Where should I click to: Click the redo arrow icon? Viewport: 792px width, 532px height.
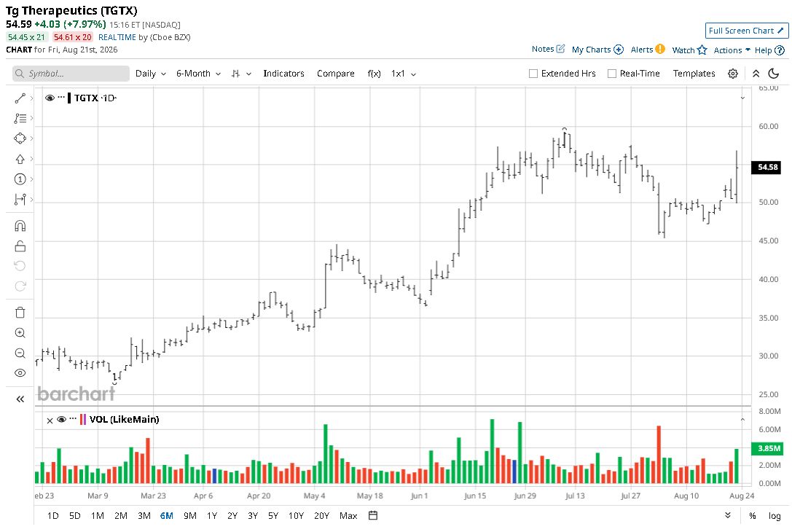pos(20,286)
